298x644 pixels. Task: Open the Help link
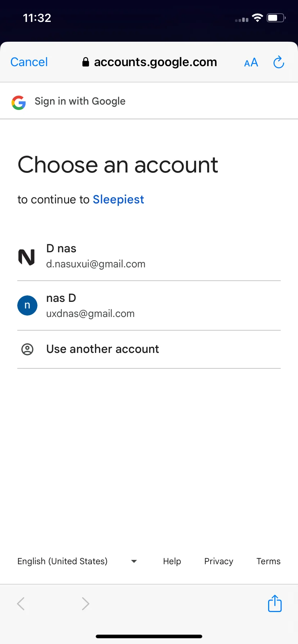(x=172, y=561)
